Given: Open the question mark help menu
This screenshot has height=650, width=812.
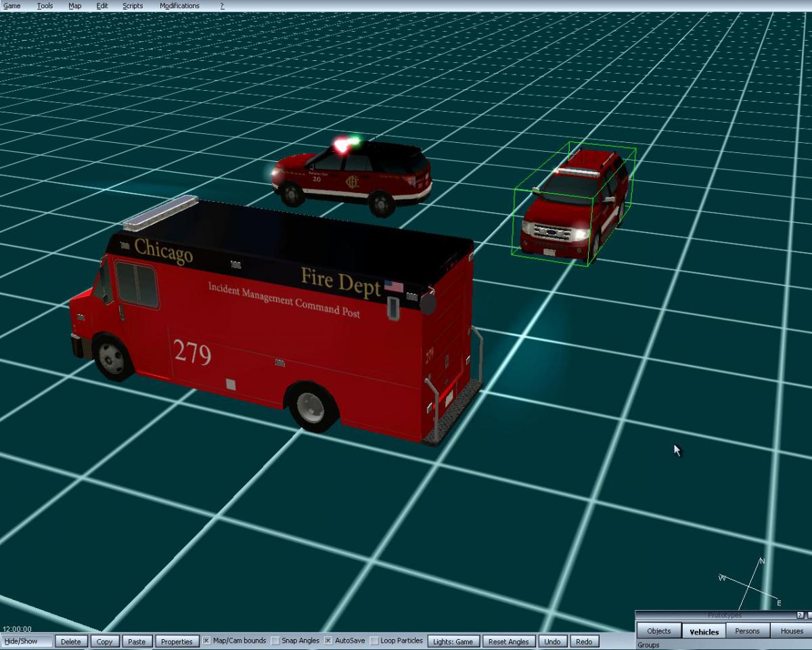Looking at the screenshot, I should pos(222,6).
